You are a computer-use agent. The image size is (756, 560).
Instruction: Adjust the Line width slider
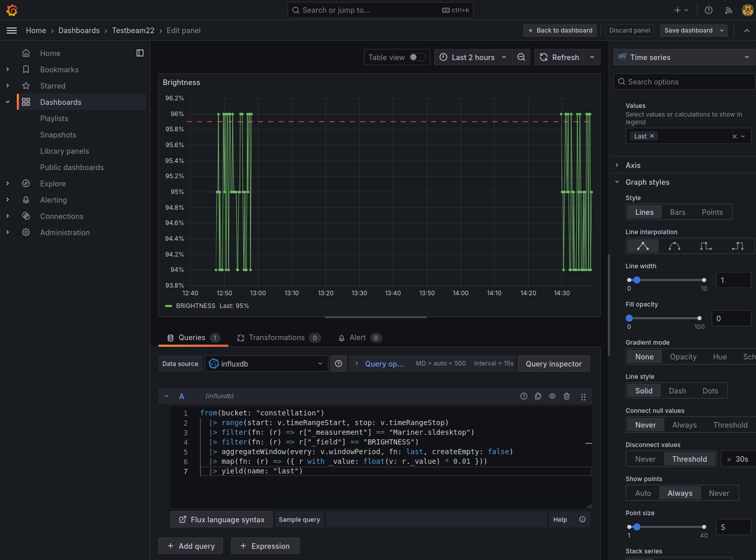point(666,280)
